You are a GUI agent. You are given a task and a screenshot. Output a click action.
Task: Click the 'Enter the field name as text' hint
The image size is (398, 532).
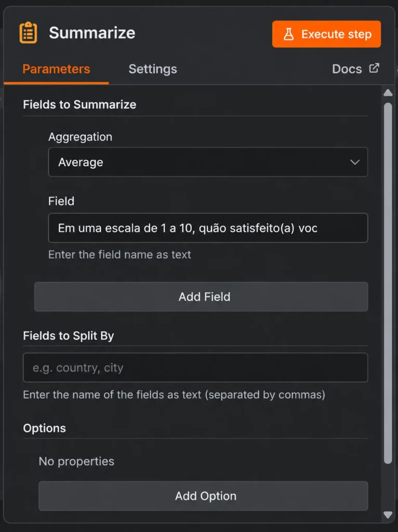point(120,255)
